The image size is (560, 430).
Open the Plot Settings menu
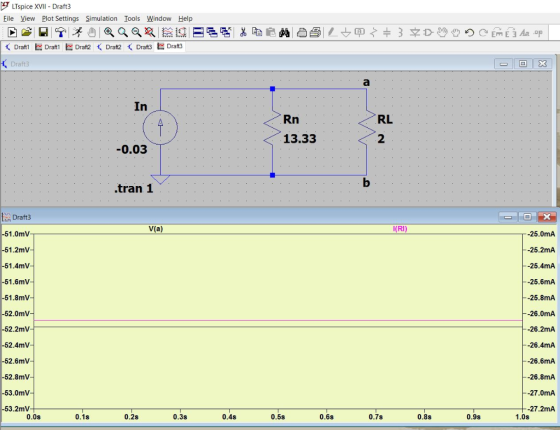(60, 18)
